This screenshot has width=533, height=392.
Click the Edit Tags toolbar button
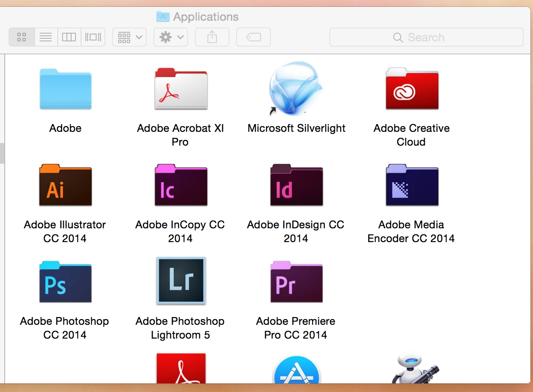tap(253, 37)
